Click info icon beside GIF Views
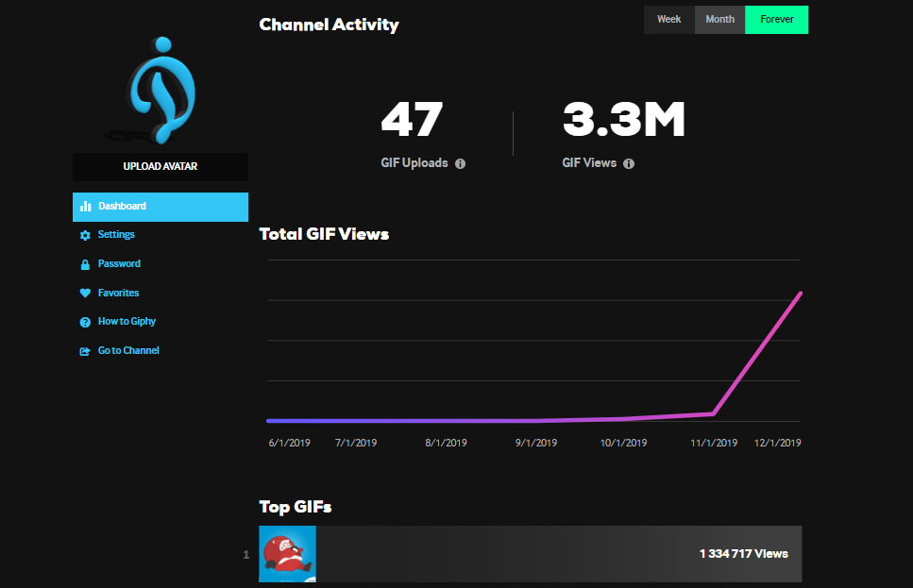 point(629,163)
